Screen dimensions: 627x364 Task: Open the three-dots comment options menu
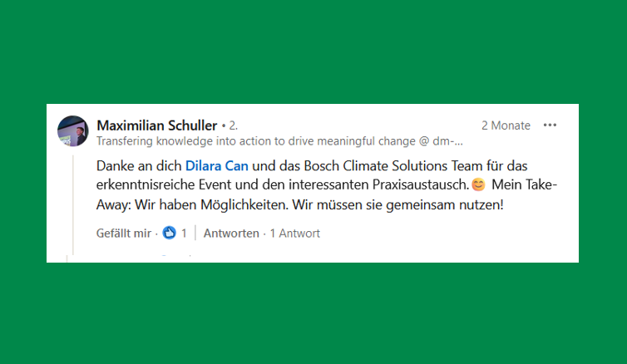(550, 125)
